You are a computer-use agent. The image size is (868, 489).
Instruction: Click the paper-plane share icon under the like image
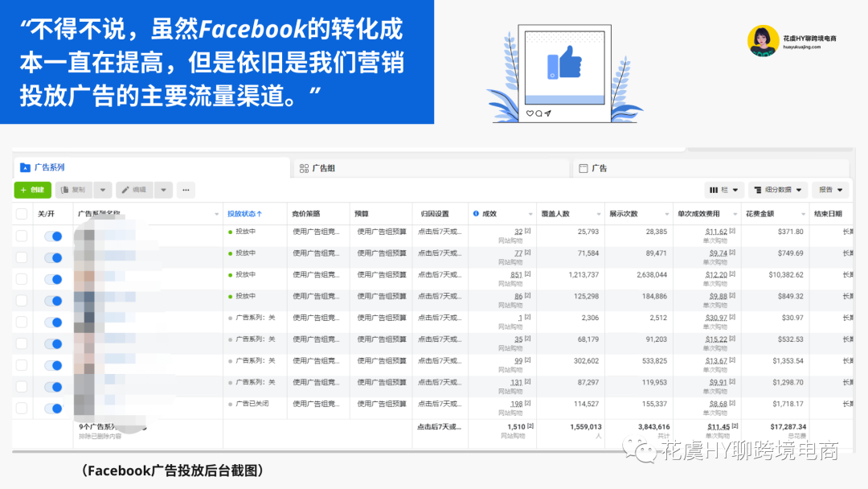tap(548, 113)
